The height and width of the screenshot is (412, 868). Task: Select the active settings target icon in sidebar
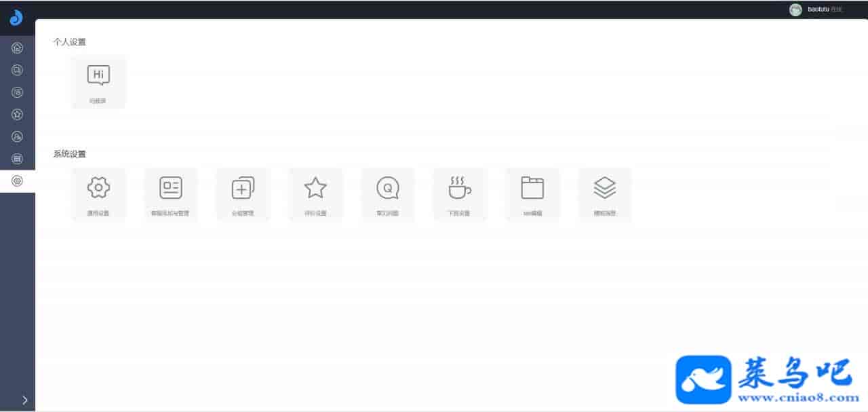point(18,181)
